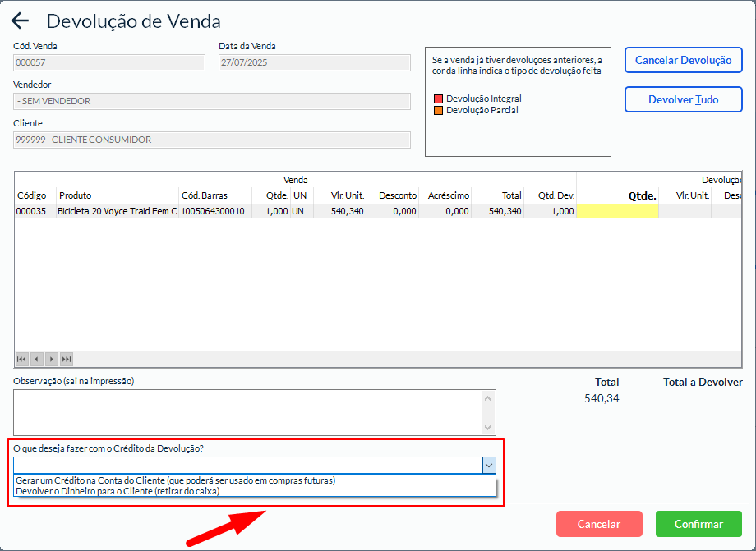Click the red Cancelar button
Viewport: 756px width, 551px height.
coord(598,524)
